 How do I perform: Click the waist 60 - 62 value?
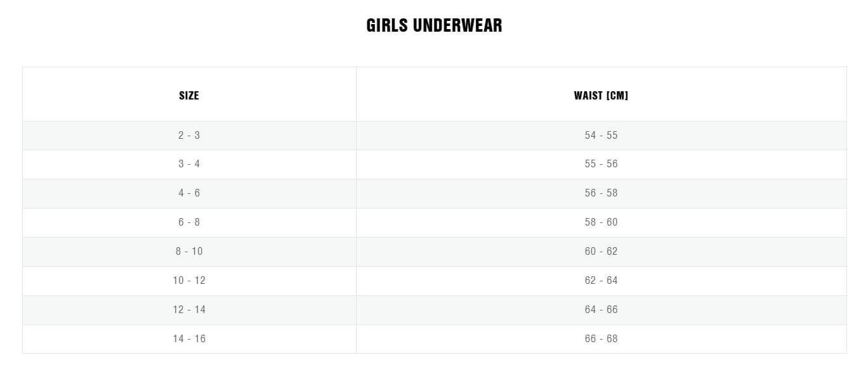(x=601, y=251)
